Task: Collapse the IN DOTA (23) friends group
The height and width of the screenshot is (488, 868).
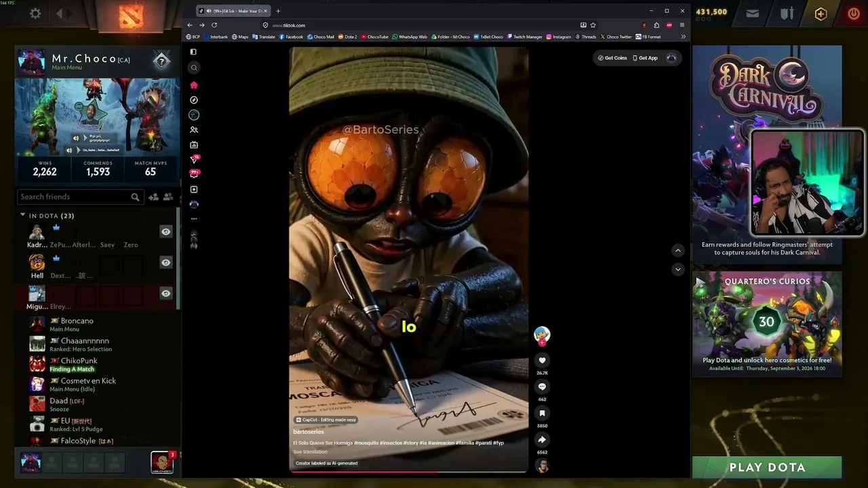Action: tap(22, 216)
